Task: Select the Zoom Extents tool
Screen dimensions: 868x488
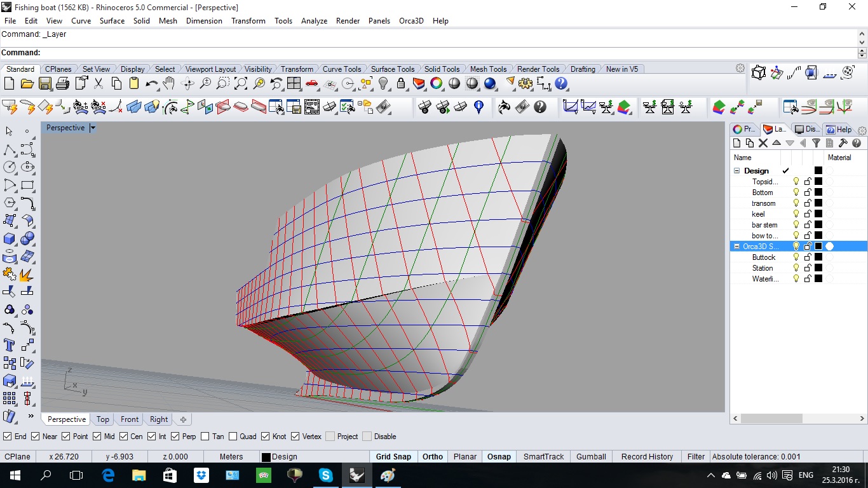Action: click(x=241, y=83)
